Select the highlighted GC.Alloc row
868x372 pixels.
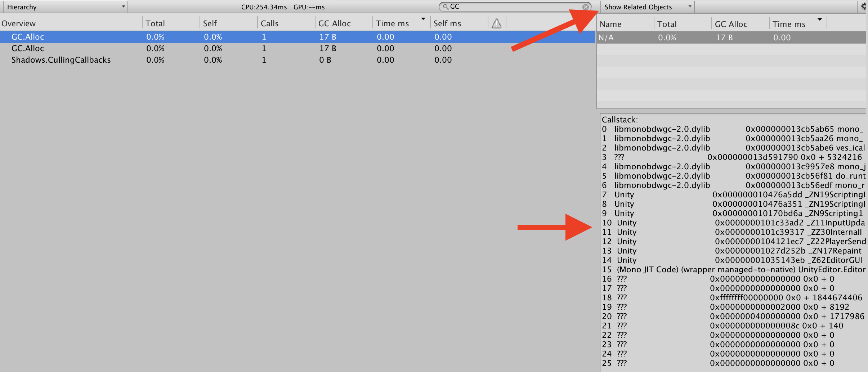297,37
